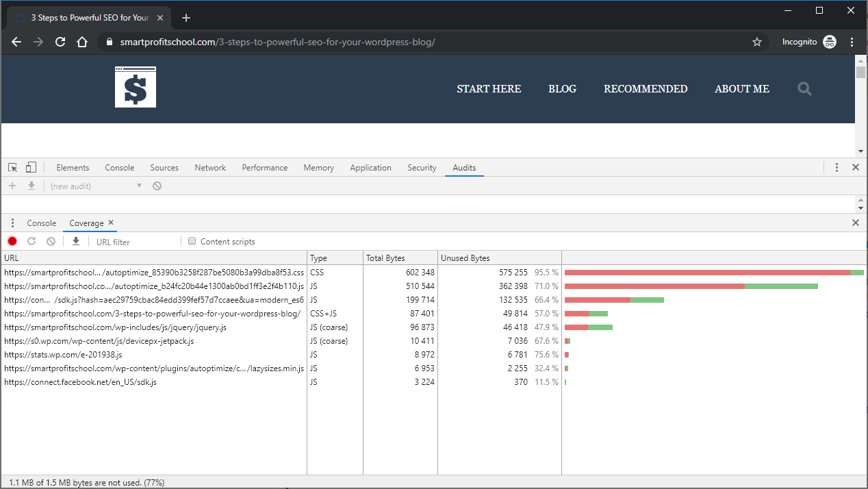The image size is (868, 489).
Task: Toggle the device toolbar icon
Action: (31, 167)
